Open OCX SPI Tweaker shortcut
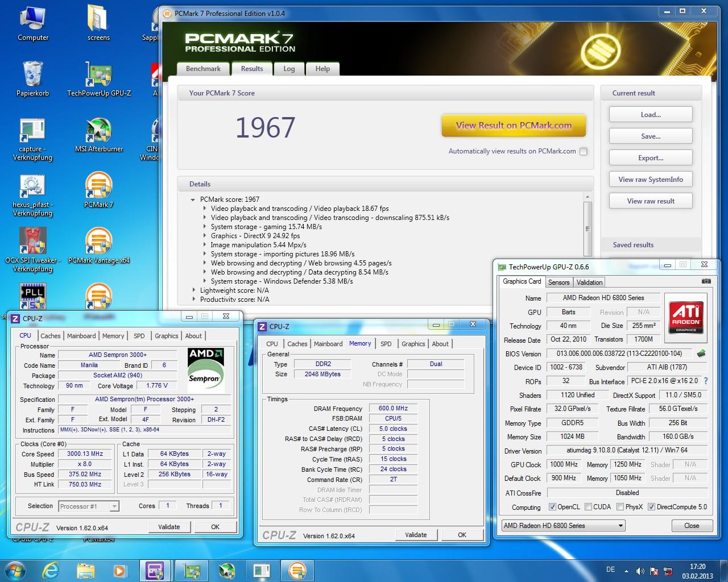This screenshot has width=728, height=582. click(33, 251)
